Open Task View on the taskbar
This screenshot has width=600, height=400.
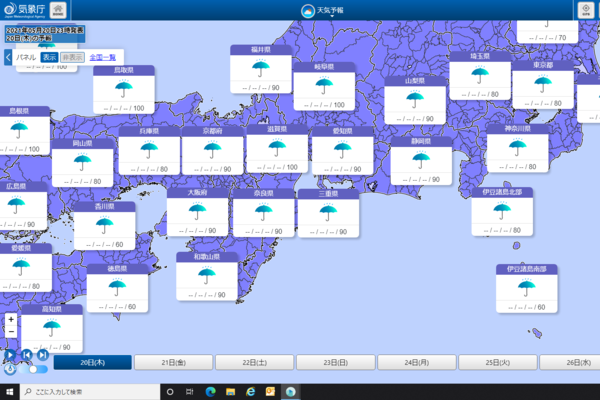pos(189,392)
